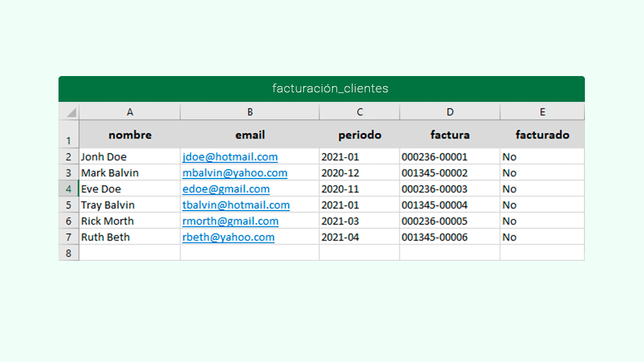644x362 pixels.
Task: Click the 'factura' header cell
Action: pos(450,134)
